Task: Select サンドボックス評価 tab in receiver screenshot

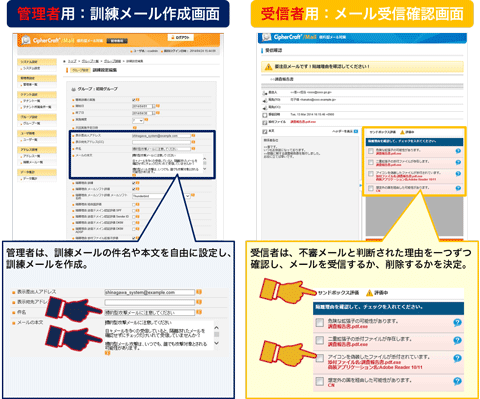Action: (x=383, y=132)
